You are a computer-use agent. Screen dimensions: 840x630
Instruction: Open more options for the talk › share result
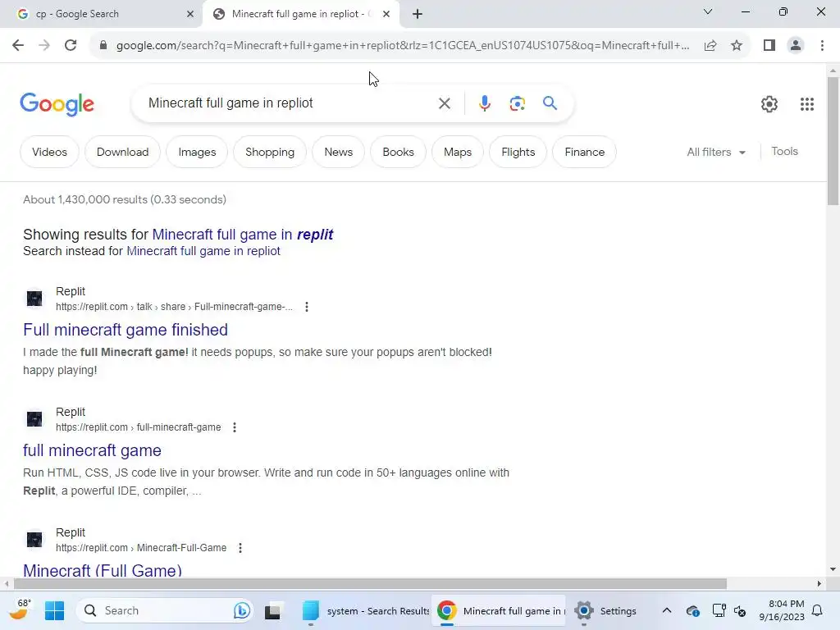(x=307, y=307)
